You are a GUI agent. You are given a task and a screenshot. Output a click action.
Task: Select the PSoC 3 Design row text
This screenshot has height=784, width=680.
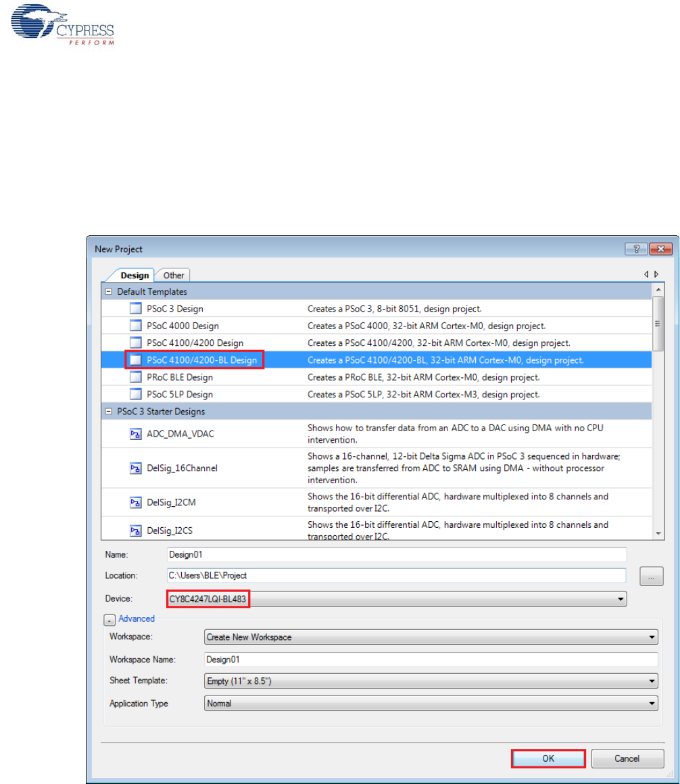pos(175,309)
